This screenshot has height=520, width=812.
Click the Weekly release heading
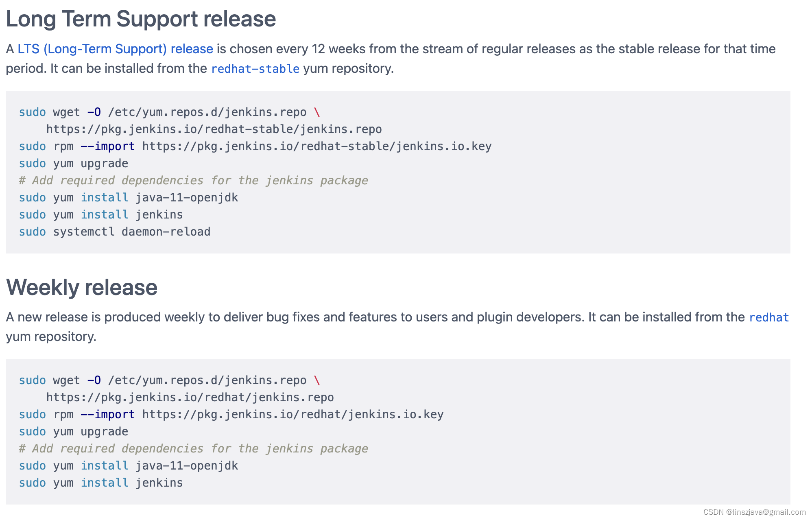pyautogui.click(x=82, y=287)
